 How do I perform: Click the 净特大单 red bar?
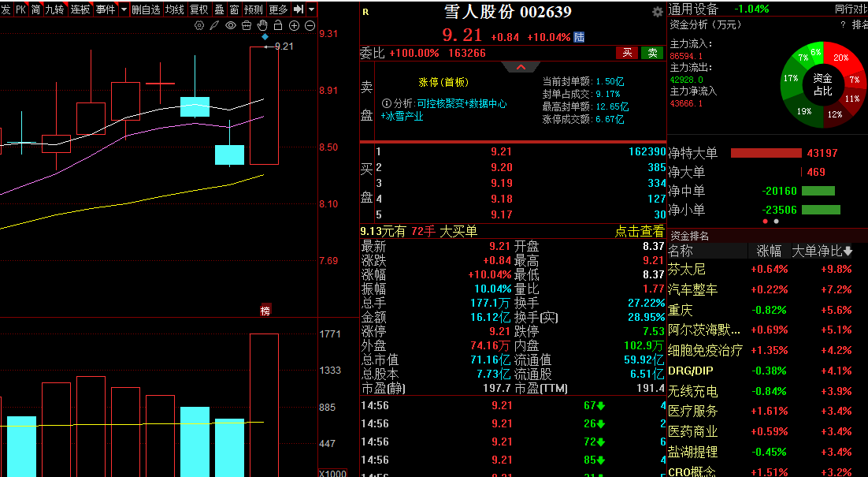766,153
